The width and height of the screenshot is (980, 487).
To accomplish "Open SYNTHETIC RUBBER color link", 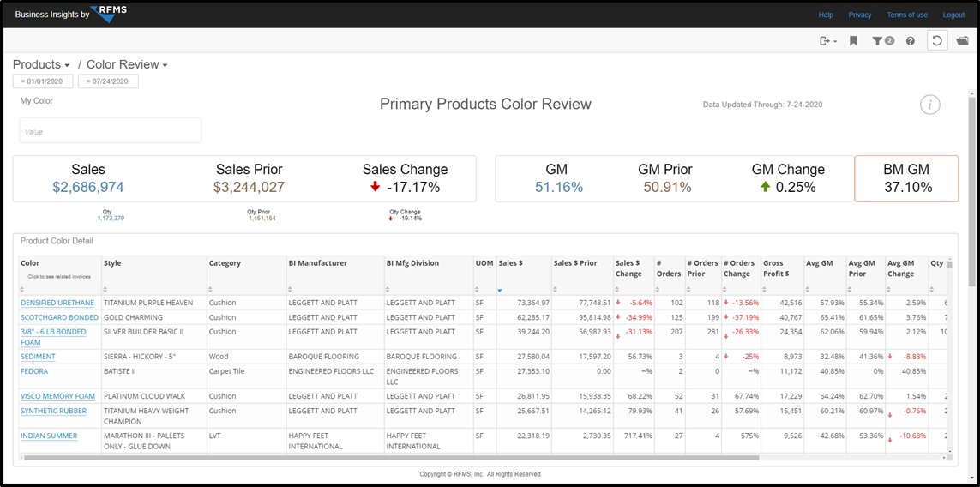I will pos(54,411).
